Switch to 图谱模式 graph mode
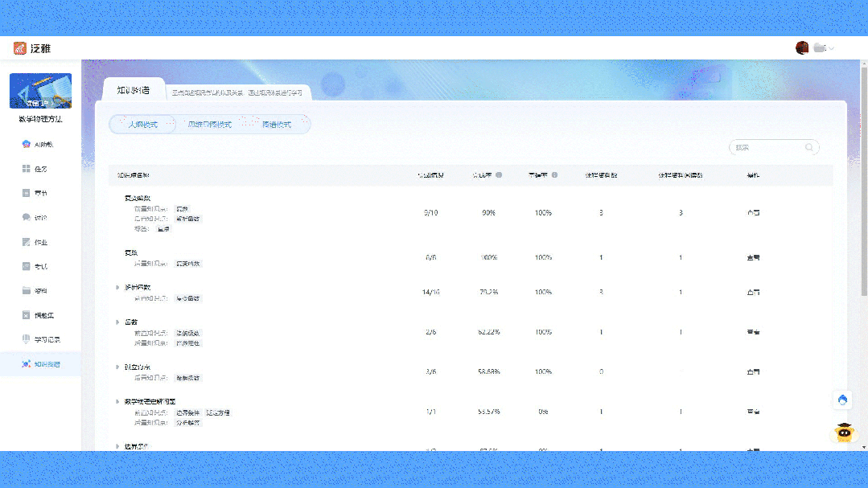This screenshot has width=868, height=488. [x=277, y=125]
